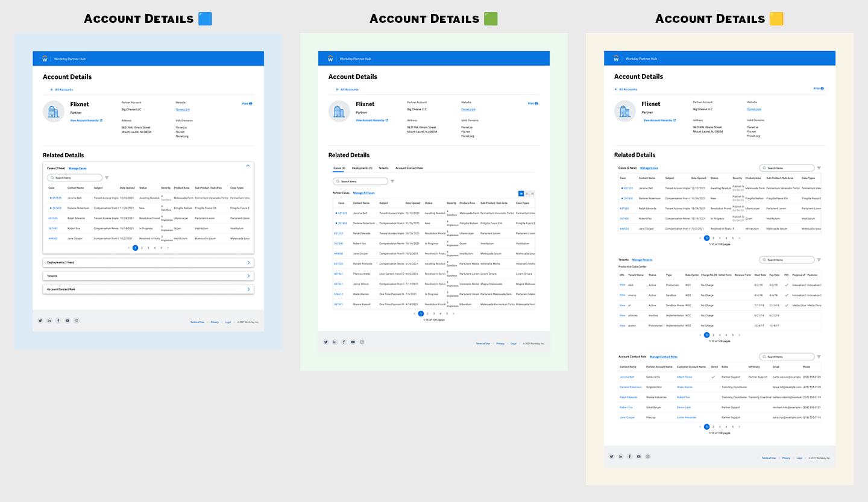Choose the 20 rows-per-page option in the green mockup
The image size is (868, 502).
[527, 193]
